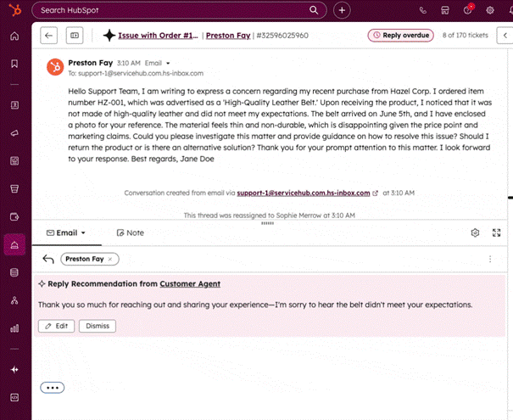This screenshot has width=513, height=420.
Task: Select the Service bell sidebar icon
Action: tap(14, 244)
